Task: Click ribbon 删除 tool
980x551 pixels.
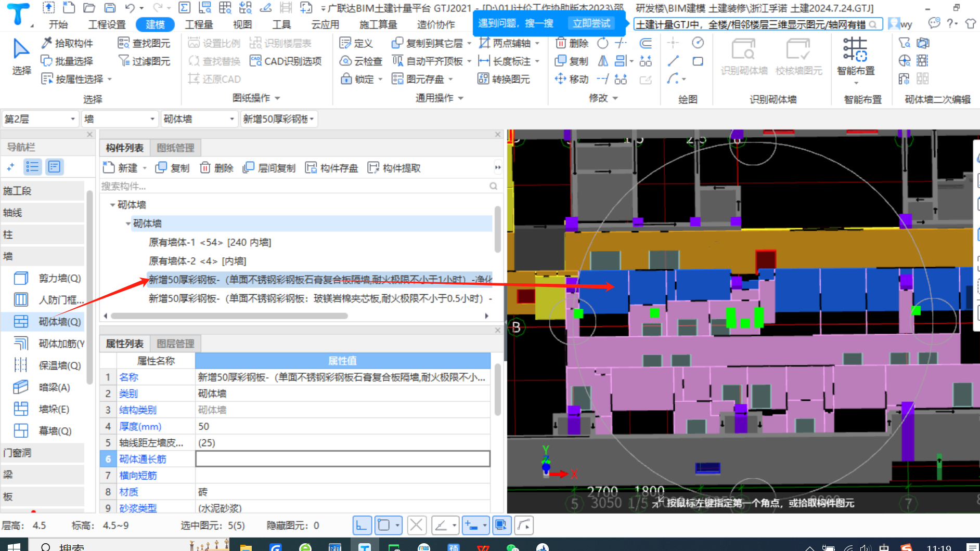Action: click(x=572, y=43)
